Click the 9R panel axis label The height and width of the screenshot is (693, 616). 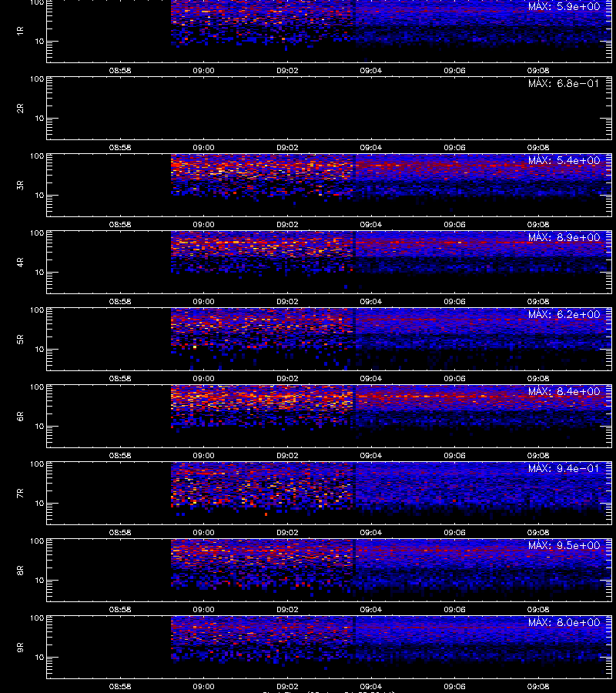coord(20,647)
